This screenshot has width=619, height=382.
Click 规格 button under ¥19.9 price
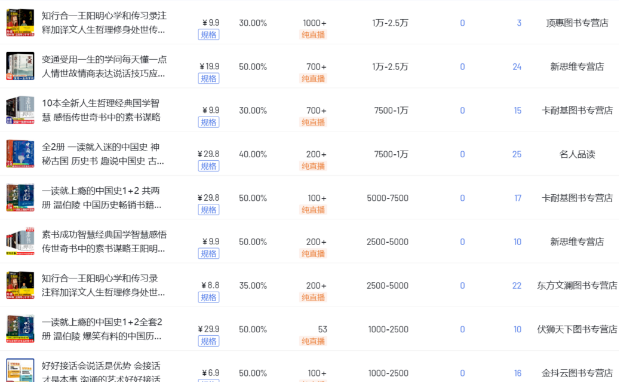click(x=208, y=79)
